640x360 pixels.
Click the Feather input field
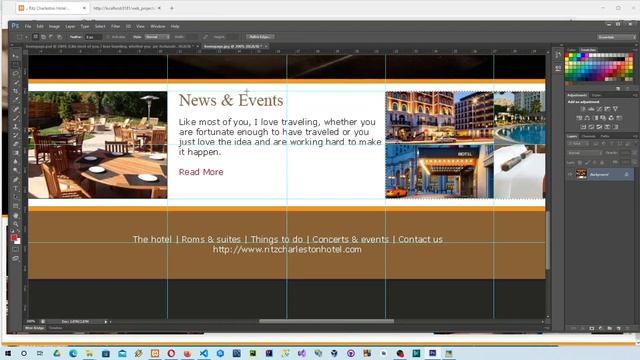click(93, 37)
